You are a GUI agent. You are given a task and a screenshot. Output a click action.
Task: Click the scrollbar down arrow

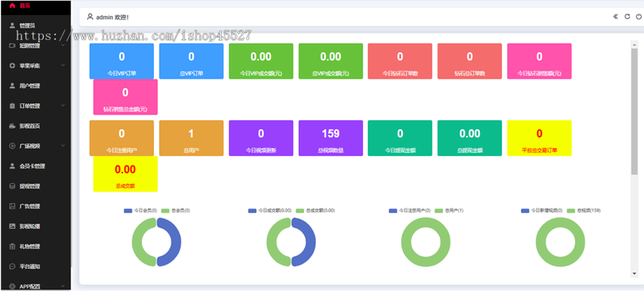(x=634, y=274)
